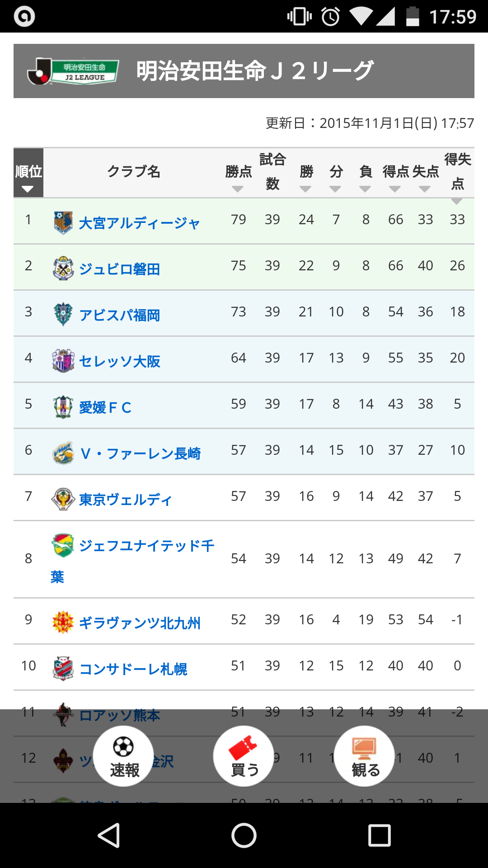Tap the J2 League logo in header
The height and width of the screenshot is (868, 488).
[73, 71]
